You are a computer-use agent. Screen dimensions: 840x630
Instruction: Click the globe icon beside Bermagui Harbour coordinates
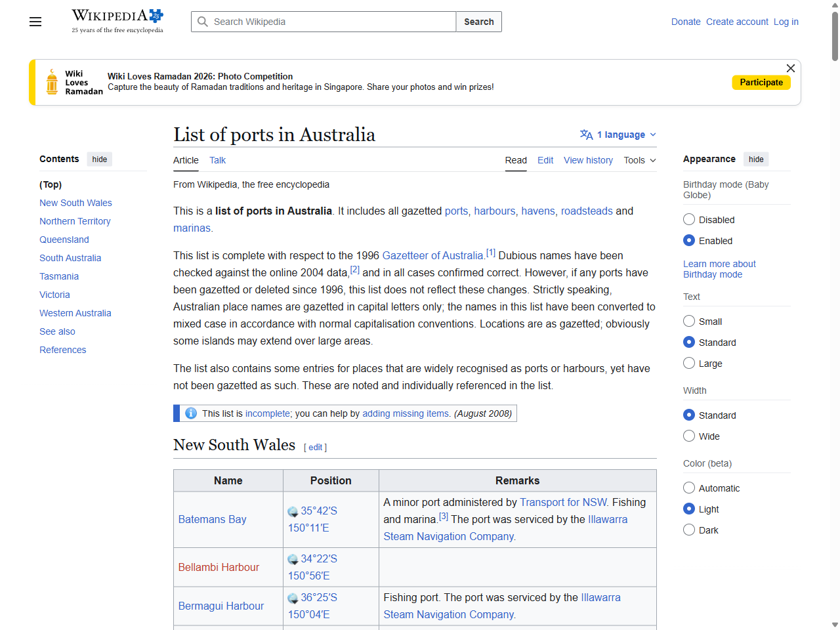click(x=293, y=597)
